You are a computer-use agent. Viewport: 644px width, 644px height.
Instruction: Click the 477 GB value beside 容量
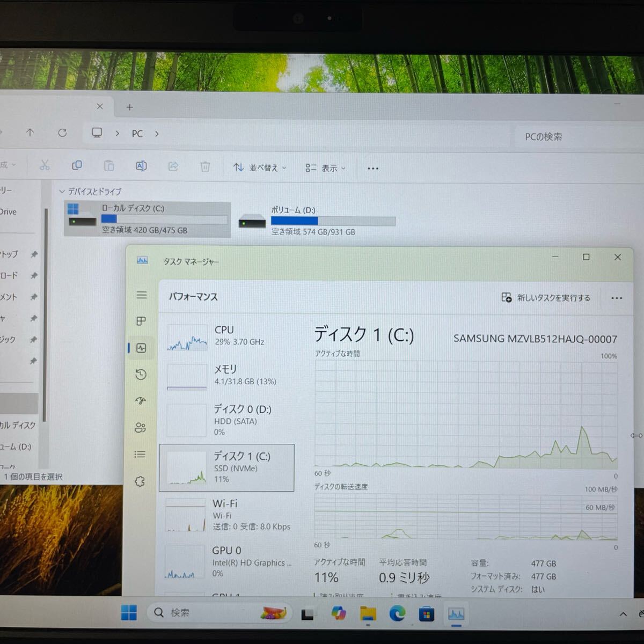tap(544, 563)
